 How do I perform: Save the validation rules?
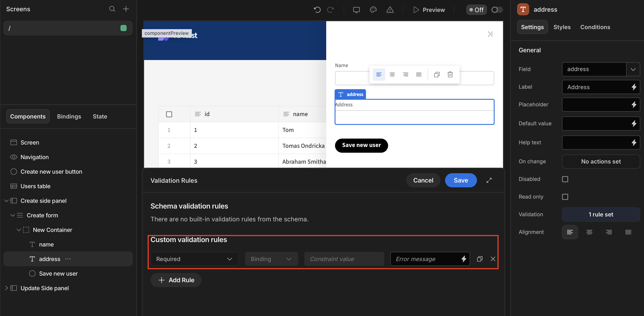point(461,180)
